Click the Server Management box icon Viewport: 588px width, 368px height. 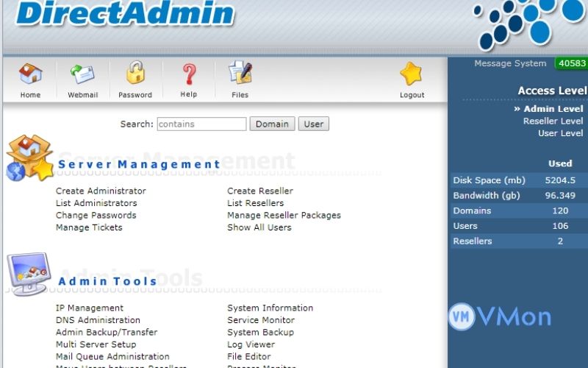click(x=29, y=158)
